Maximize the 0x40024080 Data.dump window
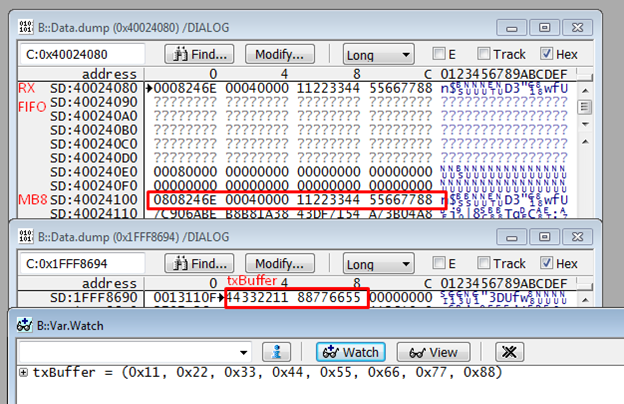The height and width of the screenshot is (404, 624). click(x=544, y=28)
